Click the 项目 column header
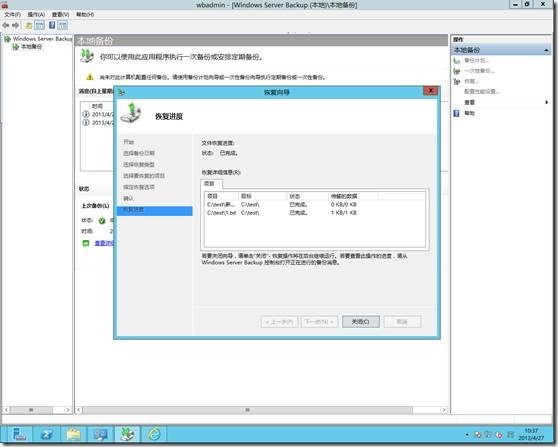558x447 pixels. click(221, 196)
